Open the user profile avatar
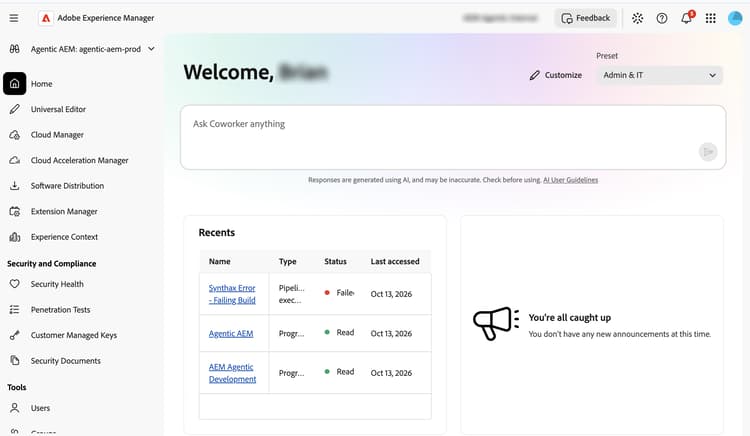 pos(735,18)
